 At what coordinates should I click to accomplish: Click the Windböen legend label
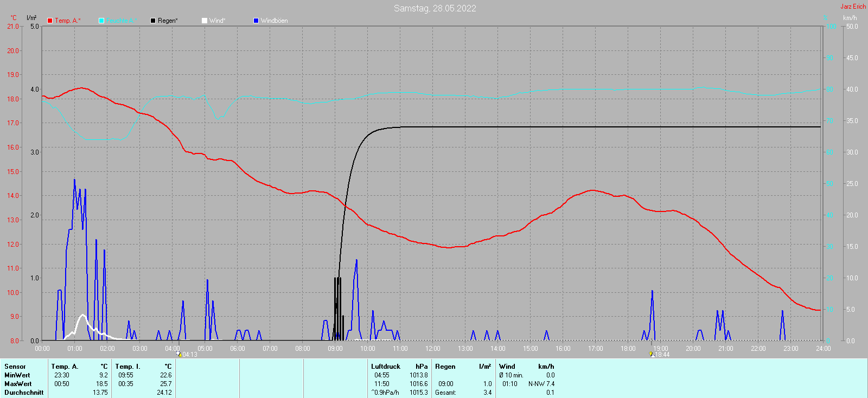tap(274, 21)
